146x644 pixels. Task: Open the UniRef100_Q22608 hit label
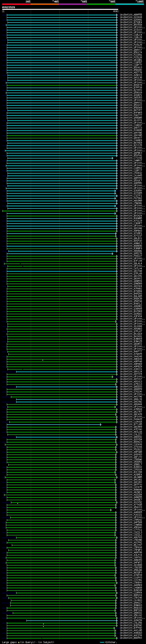(131, 18)
